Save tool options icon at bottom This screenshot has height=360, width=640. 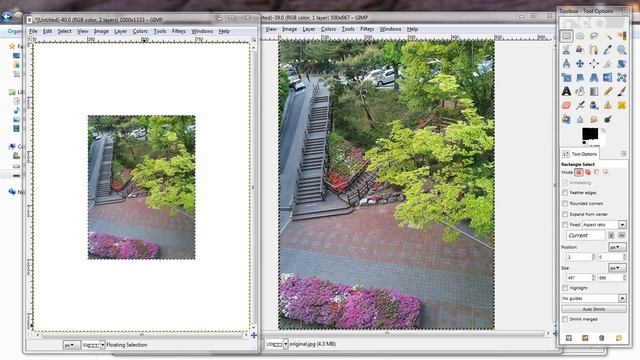pos(569,338)
